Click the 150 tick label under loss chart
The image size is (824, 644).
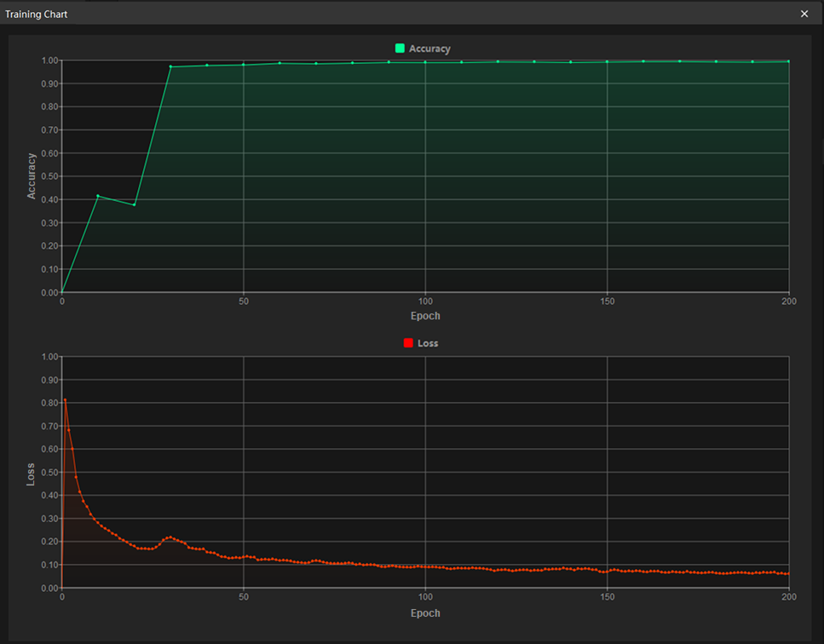click(x=607, y=597)
